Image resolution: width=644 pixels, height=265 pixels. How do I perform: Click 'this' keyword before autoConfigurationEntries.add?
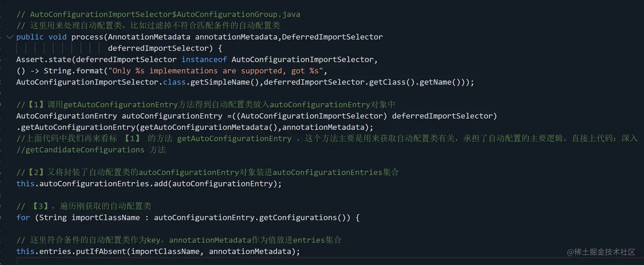click(x=25, y=184)
